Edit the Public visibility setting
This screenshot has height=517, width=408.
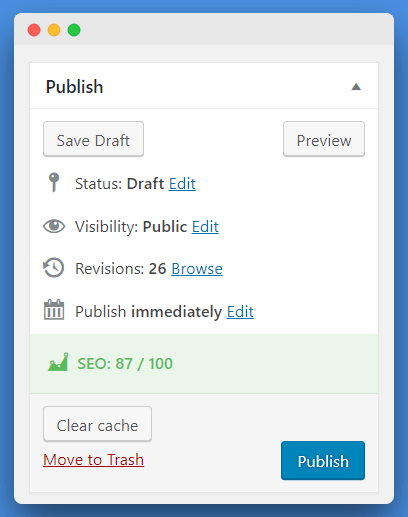(x=205, y=227)
